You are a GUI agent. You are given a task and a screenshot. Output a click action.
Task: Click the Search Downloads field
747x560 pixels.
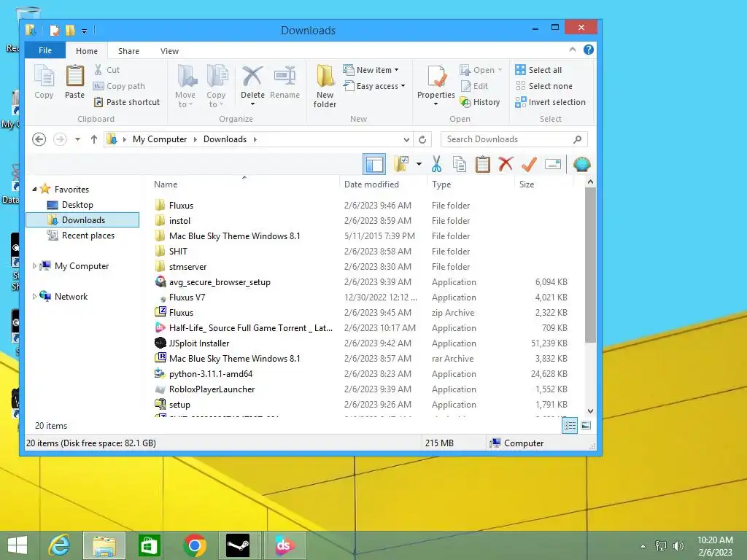pyautogui.click(x=514, y=139)
